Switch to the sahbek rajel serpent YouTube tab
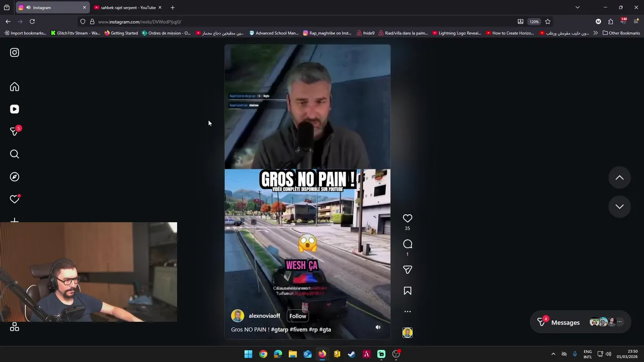Image resolution: width=644 pixels, height=362 pixels. (128, 8)
